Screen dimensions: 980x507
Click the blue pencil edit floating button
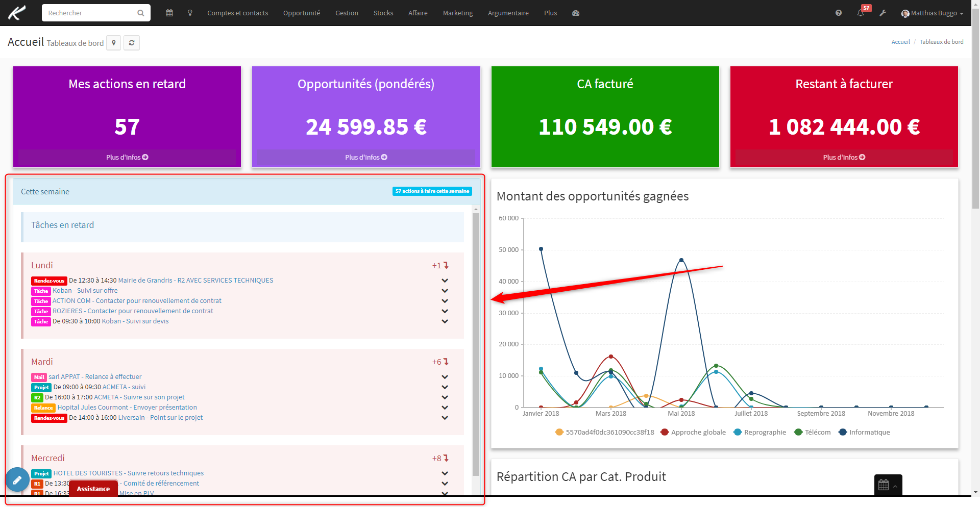(x=17, y=479)
